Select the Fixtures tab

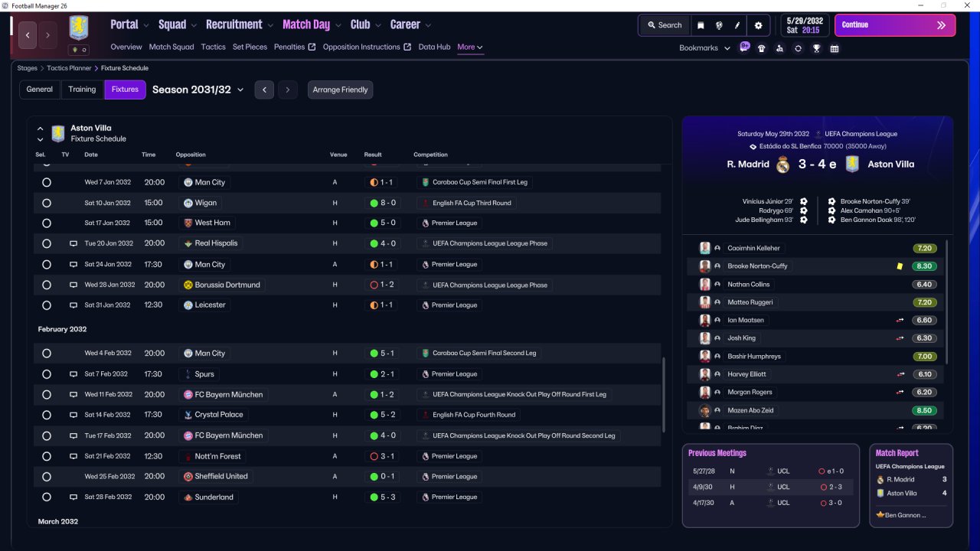125,90
